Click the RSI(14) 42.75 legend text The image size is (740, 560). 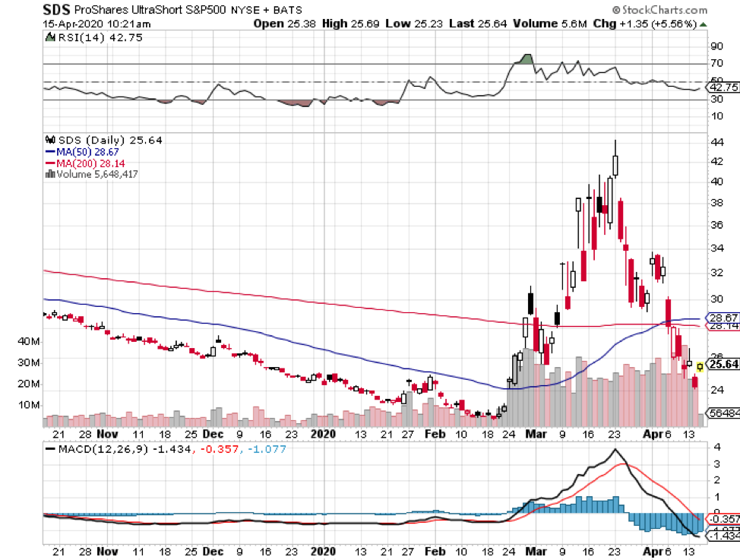point(100,37)
